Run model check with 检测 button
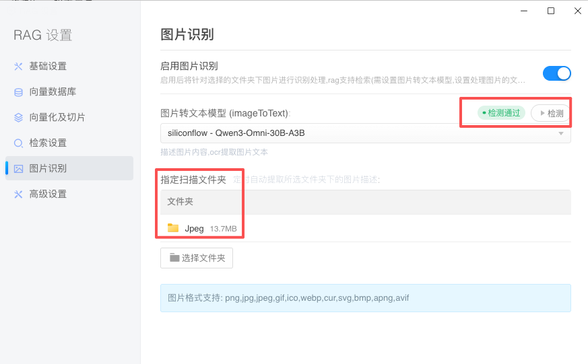The image size is (588, 364). click(x=550, y=114)
